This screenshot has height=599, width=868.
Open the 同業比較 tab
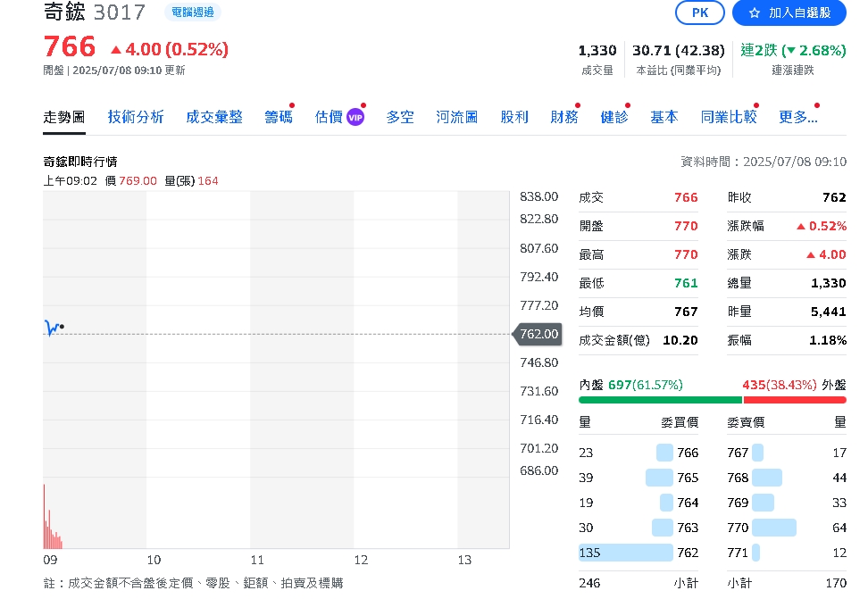tap(728, 117)
